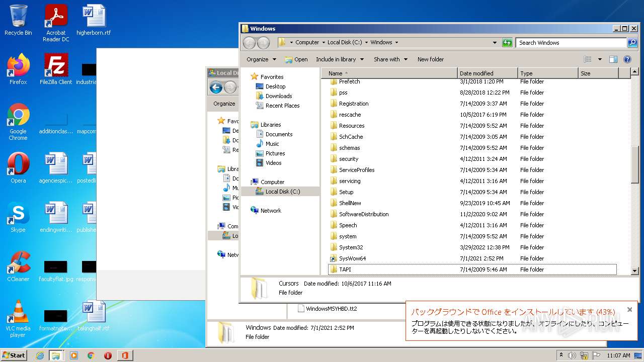Viewport: 644px width, 362px height.
Task: Open the endingwriti document on desktop
Action: pyautogui.click(x=56, y=217)
